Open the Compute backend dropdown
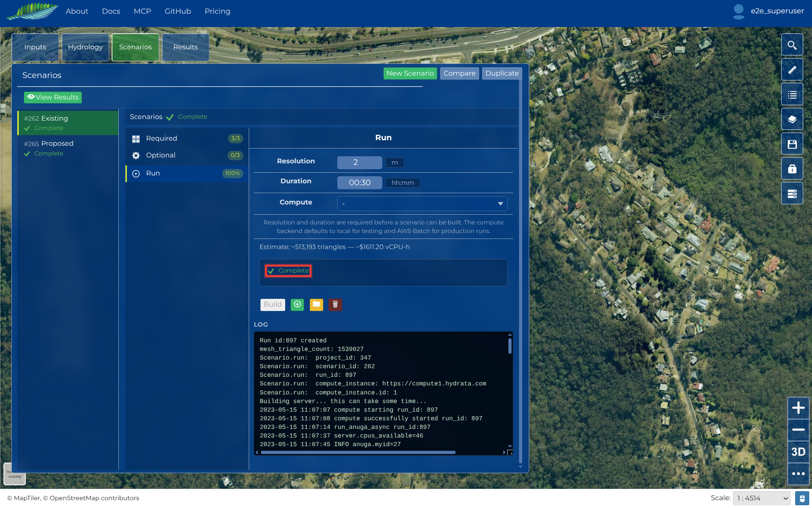This screenshot has width=812, height=508. [x=422, y=204]
